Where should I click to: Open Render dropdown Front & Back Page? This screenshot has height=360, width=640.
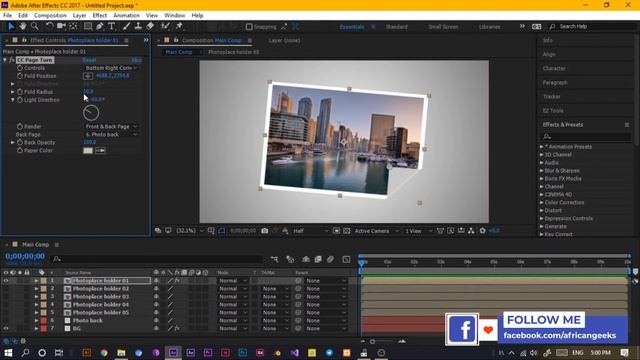tap(111, 127)
